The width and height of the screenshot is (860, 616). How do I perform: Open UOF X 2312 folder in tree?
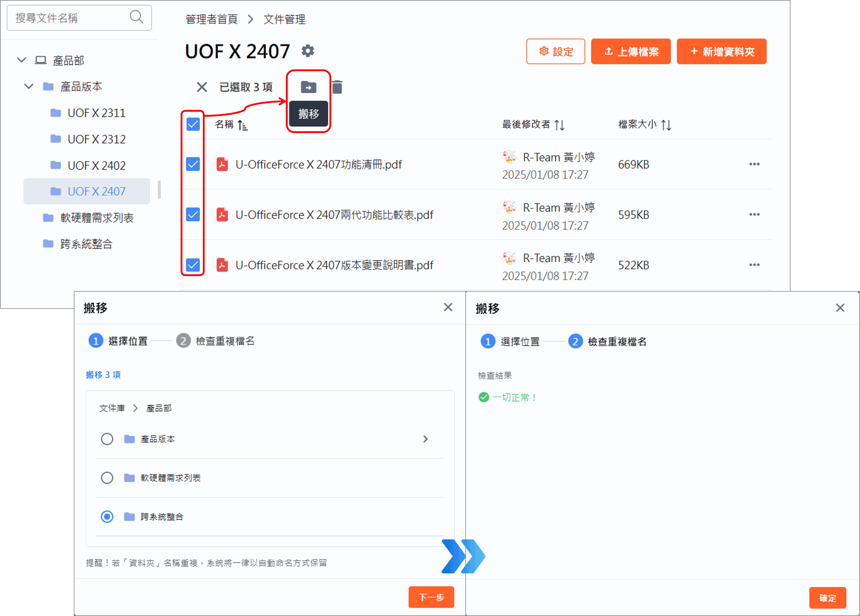coord(96,139)
